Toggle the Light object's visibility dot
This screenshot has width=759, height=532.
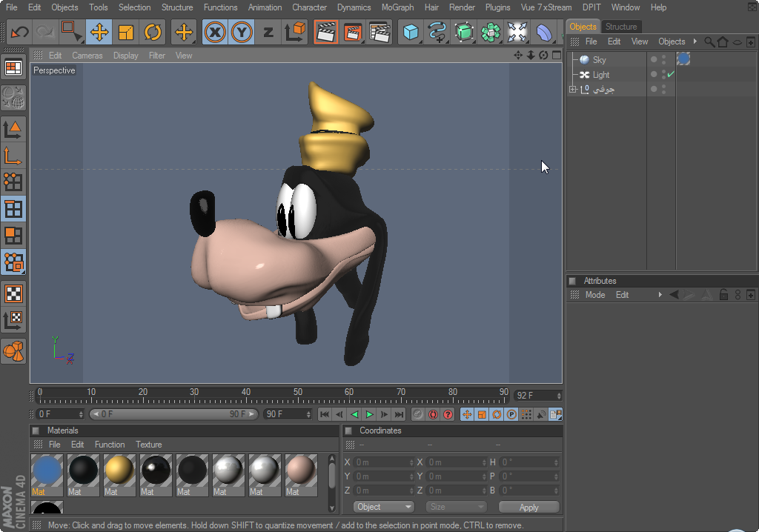pos(654,74)
